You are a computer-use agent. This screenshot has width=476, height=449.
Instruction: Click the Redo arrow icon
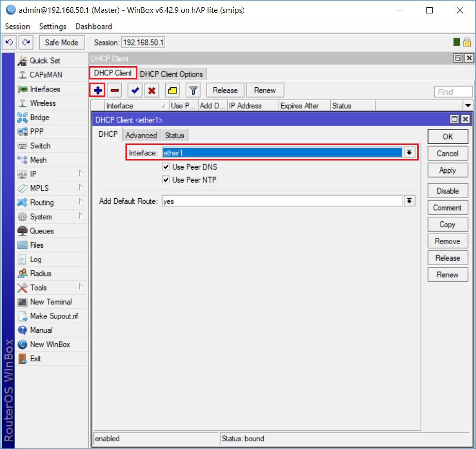tap(26, 42)
